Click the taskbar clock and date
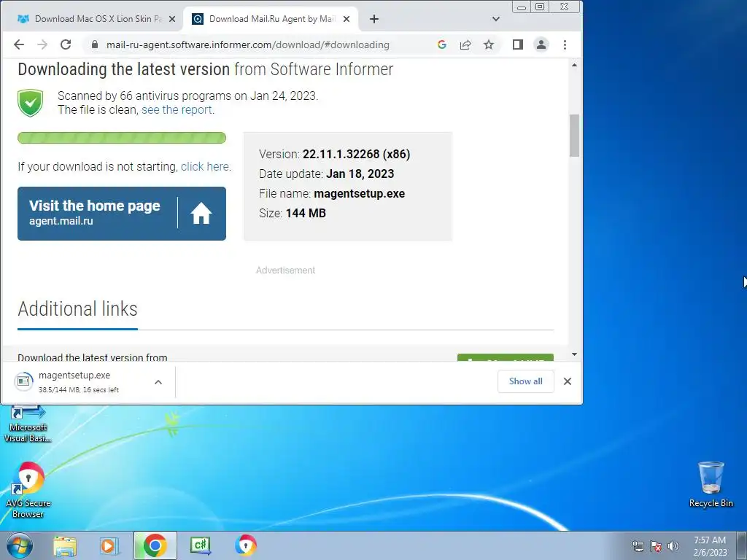The image size is (747, 560). click(x=710, y=546)
